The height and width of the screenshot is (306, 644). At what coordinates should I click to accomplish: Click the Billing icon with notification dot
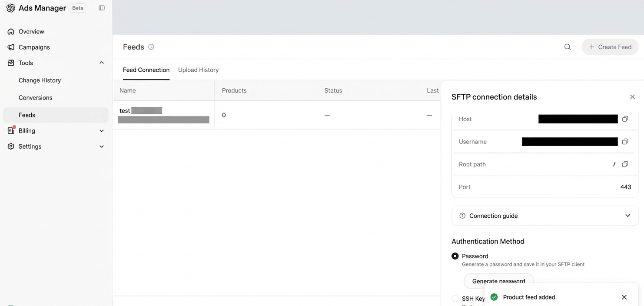click(x=11, y=130)
